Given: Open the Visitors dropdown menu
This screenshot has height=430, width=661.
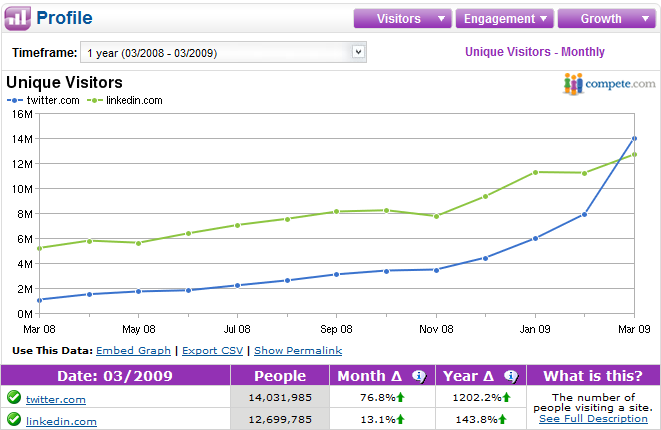Looking at the screenshot, I should tap(403, 19).
